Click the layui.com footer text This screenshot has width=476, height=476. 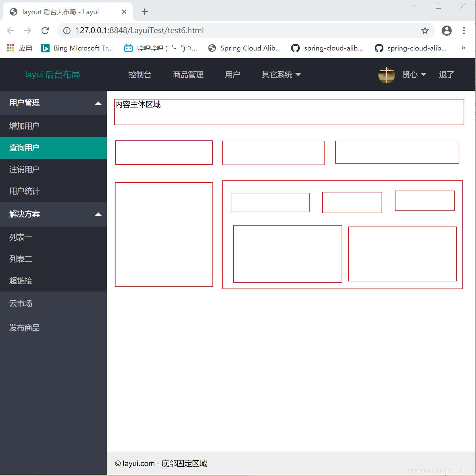click(161, 463)
